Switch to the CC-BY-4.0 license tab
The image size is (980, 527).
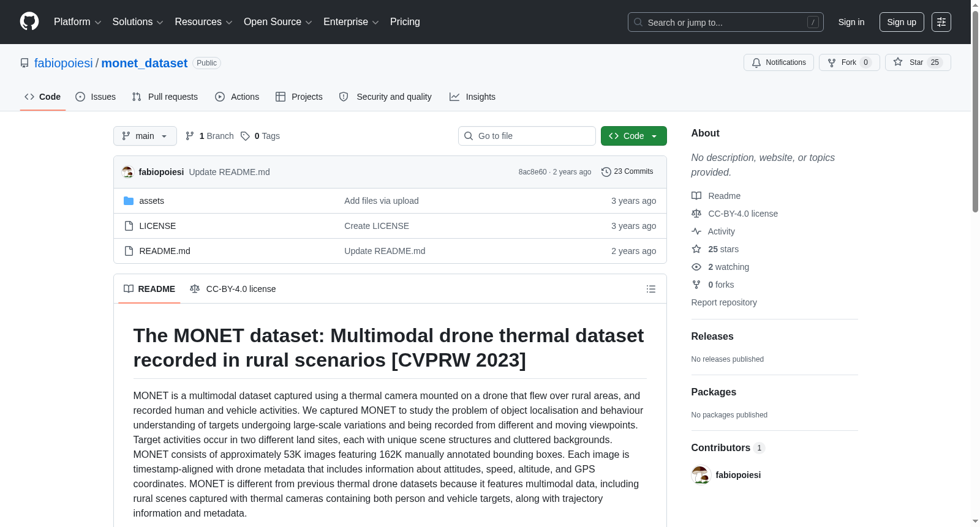(233, 289)
